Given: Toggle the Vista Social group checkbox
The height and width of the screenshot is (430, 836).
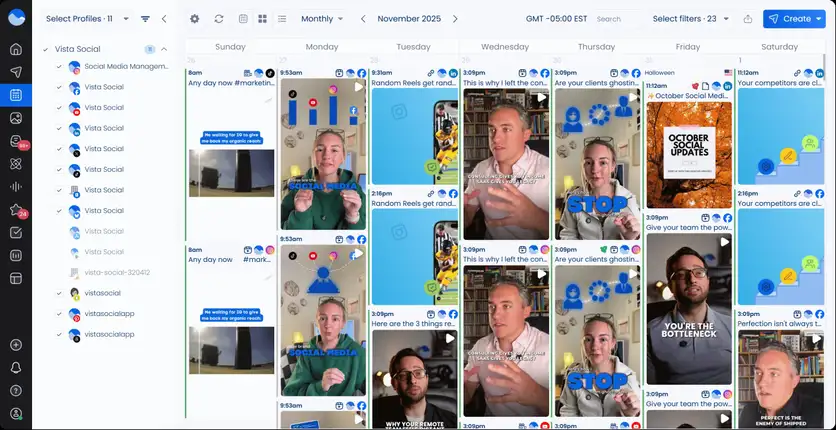Looking at the screenshot, I should click(x=45, y=49).
